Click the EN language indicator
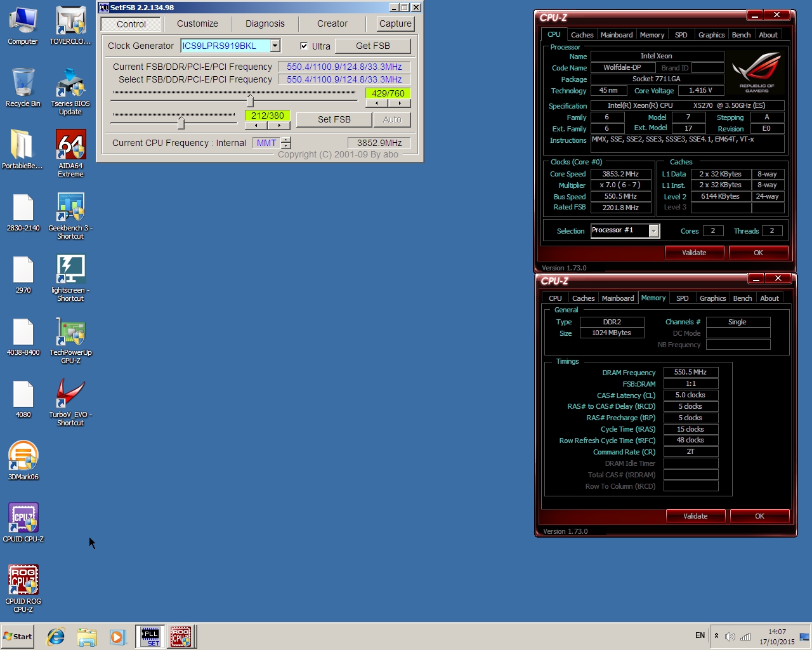812x650 pixels. pos(700,635)
